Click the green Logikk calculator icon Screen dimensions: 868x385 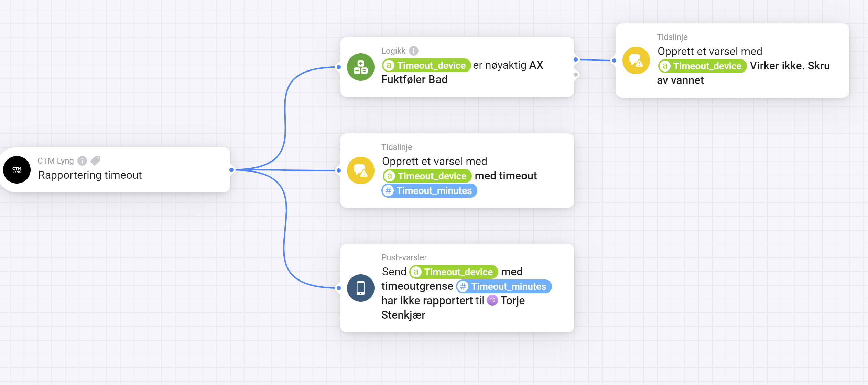click(360, 67)
